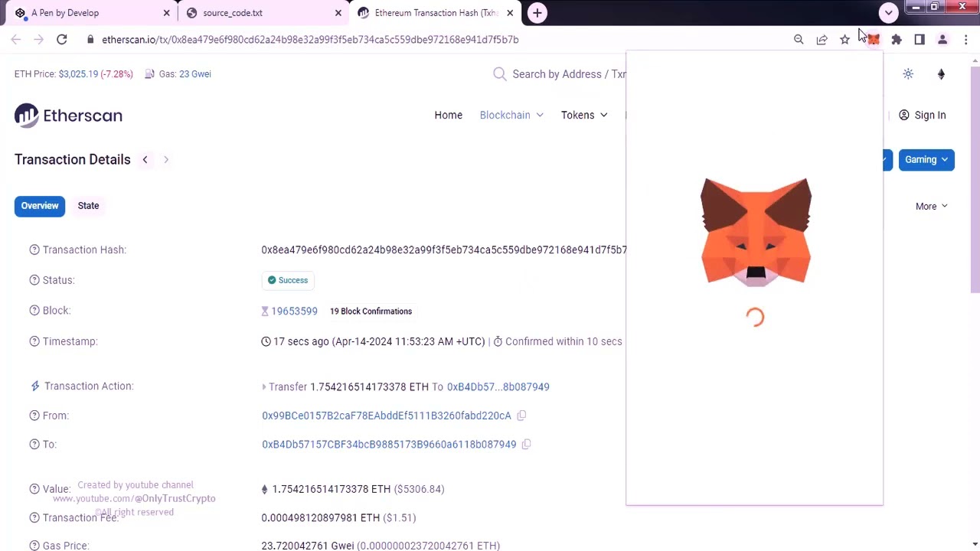
Task: Open the Chrome three-dot menu
Action: [x=965, y=39]
